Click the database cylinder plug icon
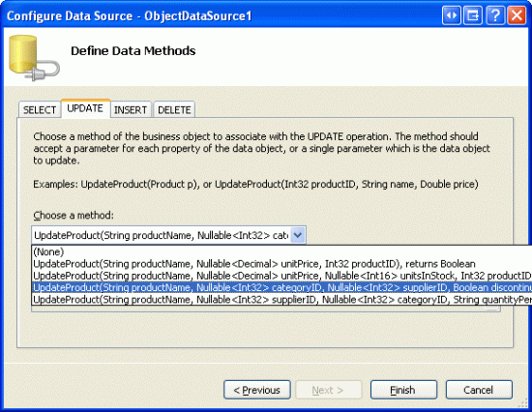The image size is (532, 412). (34, 58)
